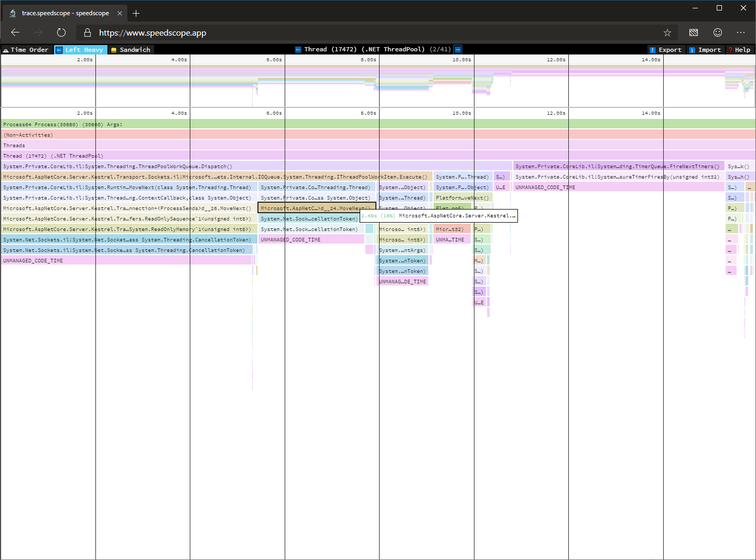
Task: Close the trace.speedscope tab
Action: (120, 13)
